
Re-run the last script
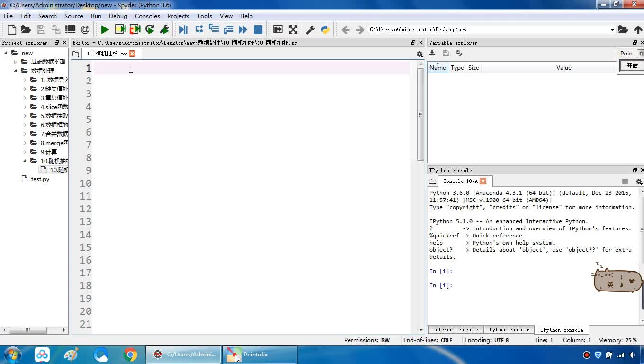click(150, 29)
